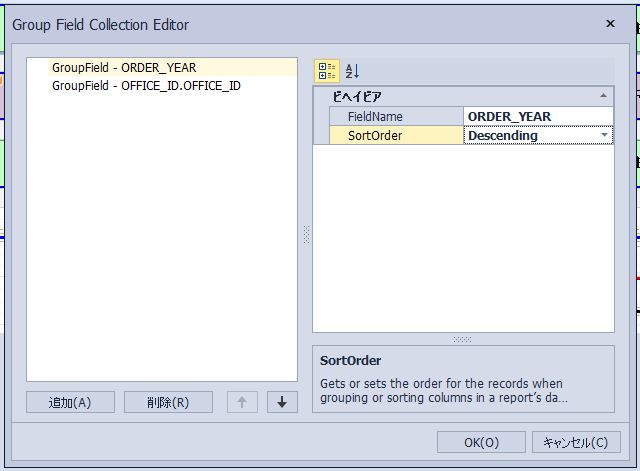Click the 追加(A) add button

pyautogui.click(x=70, y=402)
